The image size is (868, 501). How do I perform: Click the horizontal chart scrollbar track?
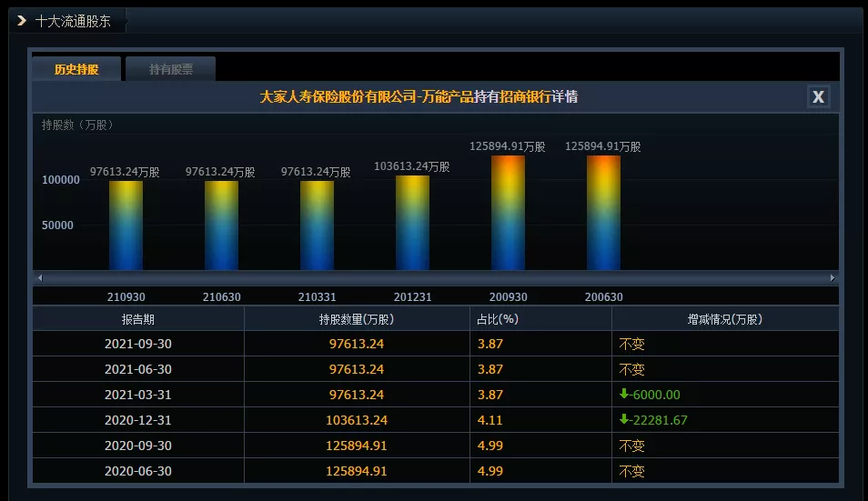point(436,277)
